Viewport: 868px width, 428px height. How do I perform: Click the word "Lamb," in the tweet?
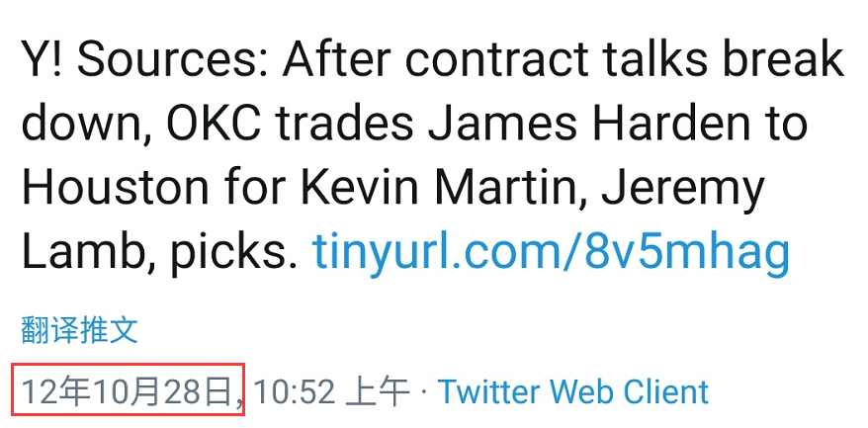pyautogui.click(x=87, y=252)
